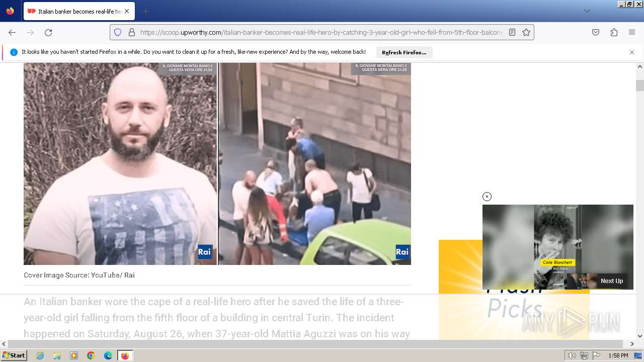Click the 1:58 PM clock
This screenshot has width=644, height=362.
(x=618, y=355)
